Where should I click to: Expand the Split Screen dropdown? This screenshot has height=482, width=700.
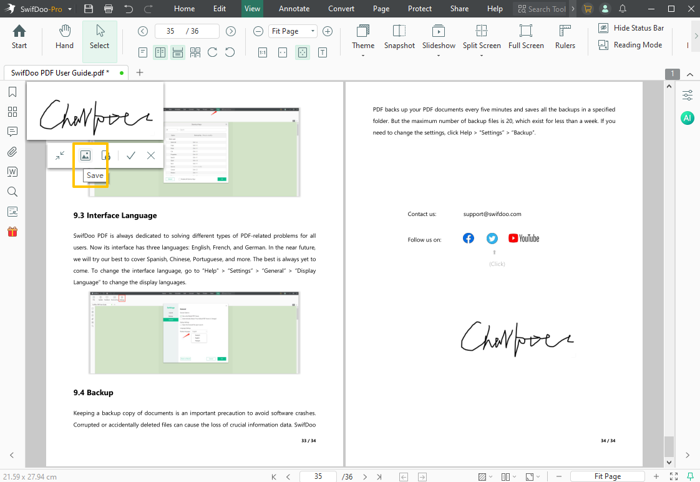482,56
